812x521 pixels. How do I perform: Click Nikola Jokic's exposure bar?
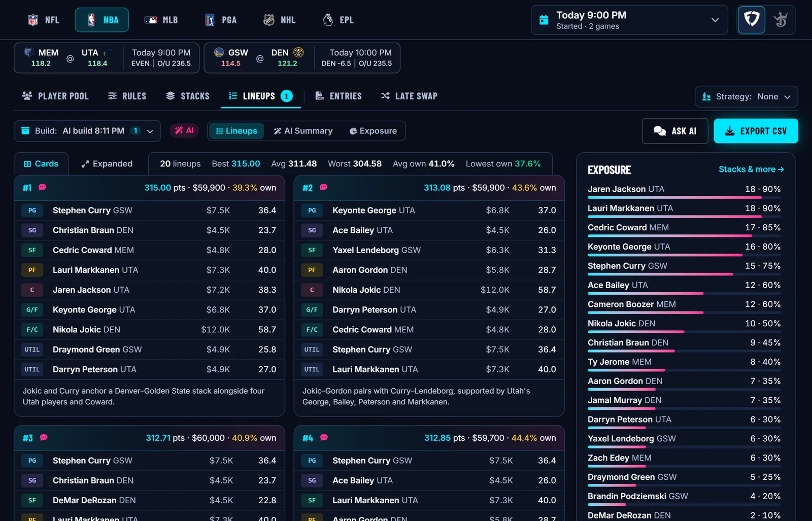[684, 332]
